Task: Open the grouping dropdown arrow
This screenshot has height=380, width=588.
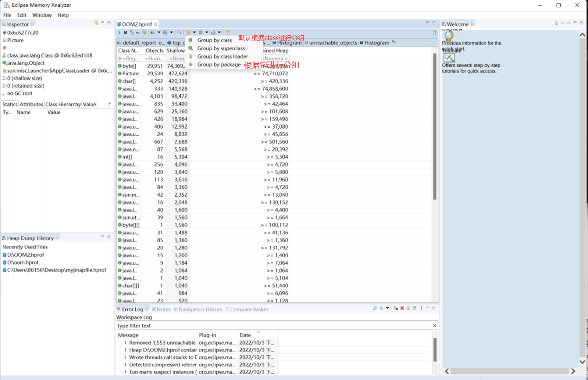Action: (194, 32)
